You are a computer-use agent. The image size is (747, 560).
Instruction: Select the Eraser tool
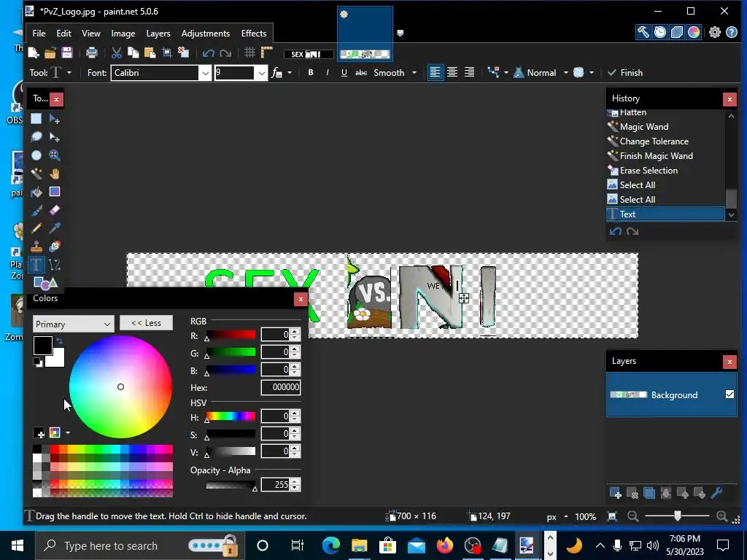pos(54,210)
